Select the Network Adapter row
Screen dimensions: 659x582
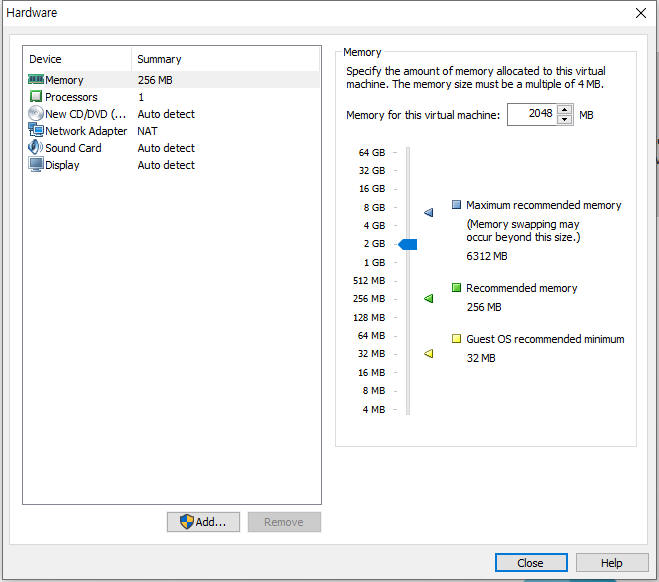(x=172, y=131)
